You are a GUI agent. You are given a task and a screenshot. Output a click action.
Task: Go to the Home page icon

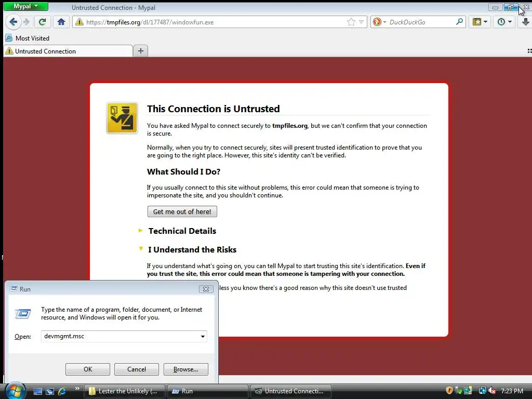click(x=61, y=22)
